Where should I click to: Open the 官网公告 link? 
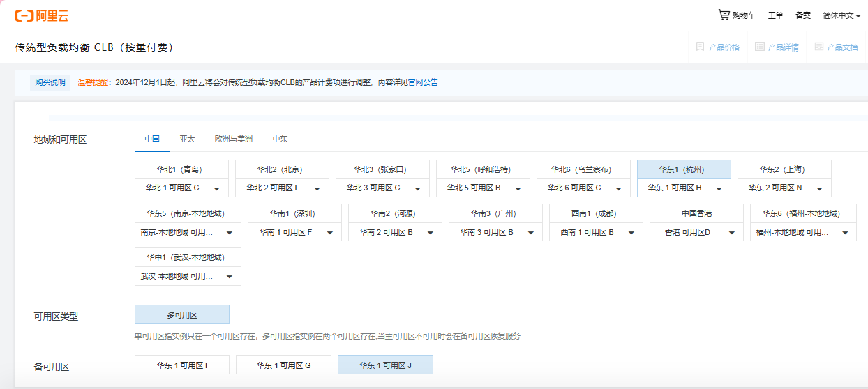(x=423, y=82)
